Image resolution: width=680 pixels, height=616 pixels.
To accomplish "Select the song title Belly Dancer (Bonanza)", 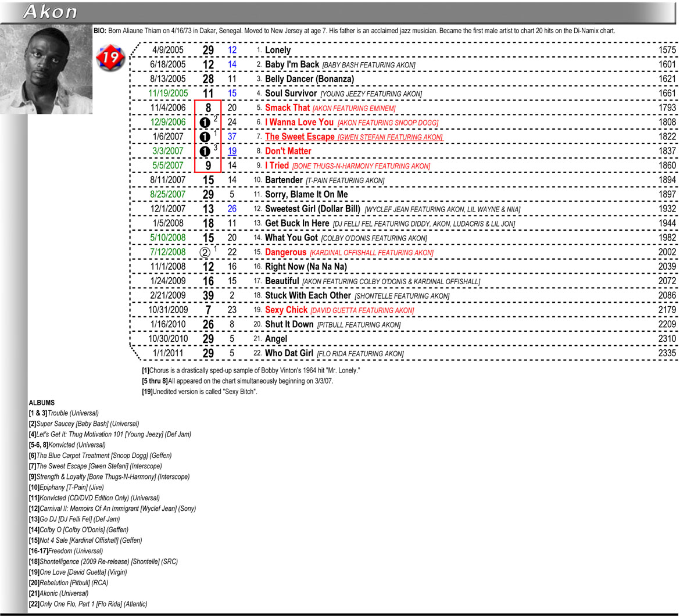I will [310, 79].
